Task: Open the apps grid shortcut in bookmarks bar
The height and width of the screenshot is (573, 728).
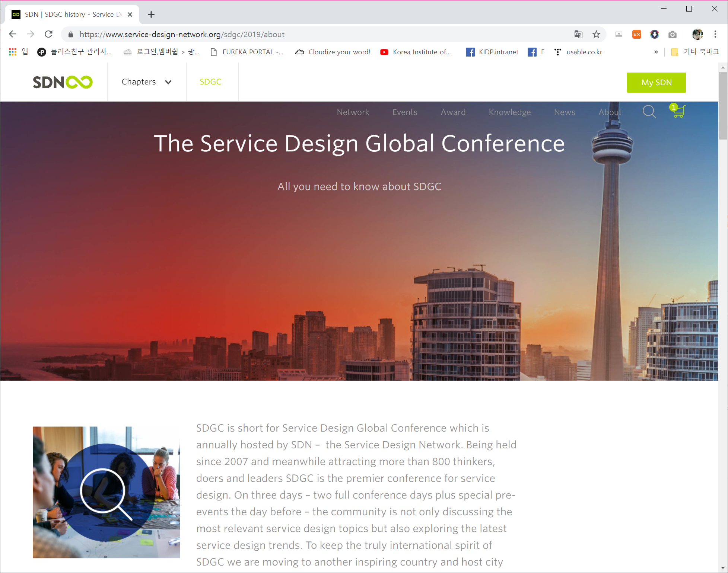Action: point(13,52)
